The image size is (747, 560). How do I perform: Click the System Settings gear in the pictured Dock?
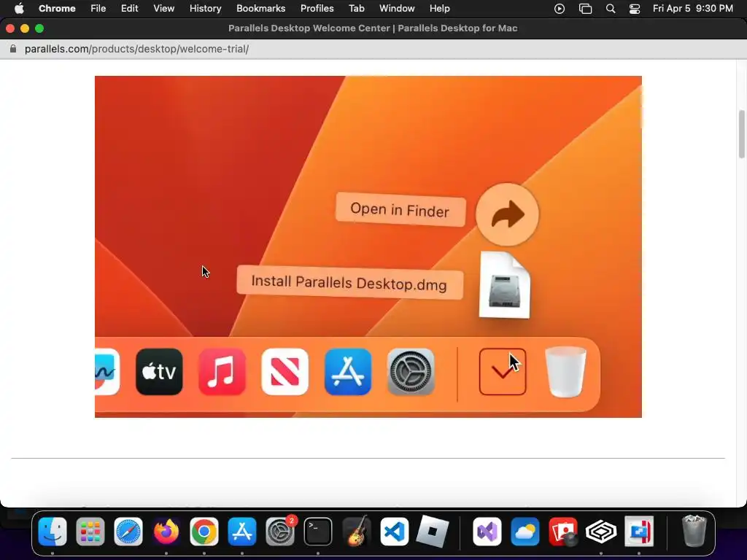click(411, 372)
